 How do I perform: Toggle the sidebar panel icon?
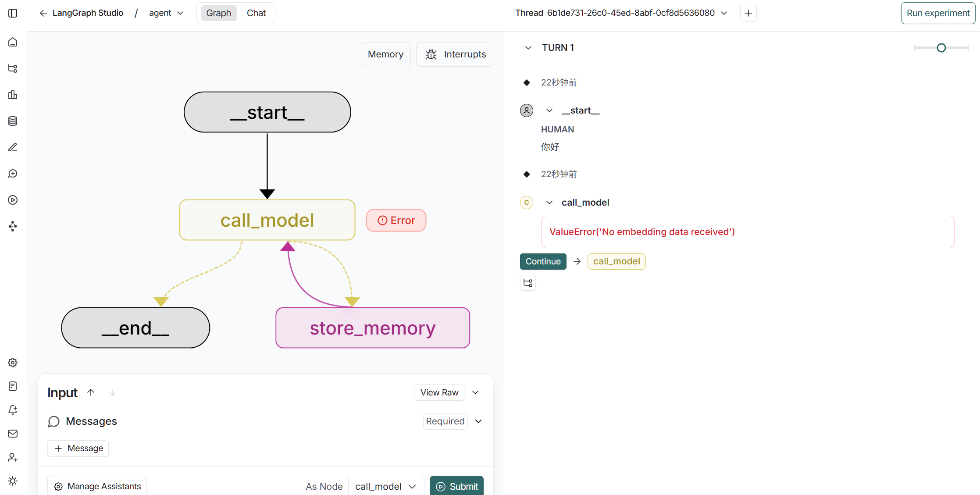[x=13, y=13]
